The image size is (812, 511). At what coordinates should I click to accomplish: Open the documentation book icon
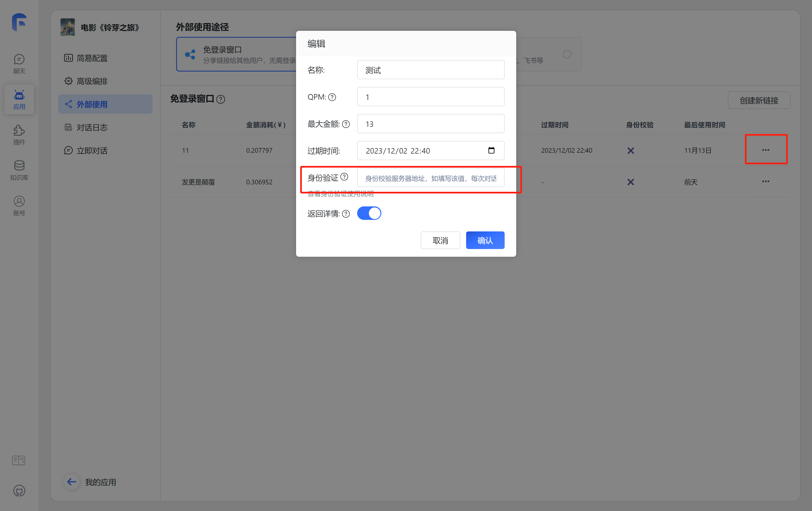18,460
